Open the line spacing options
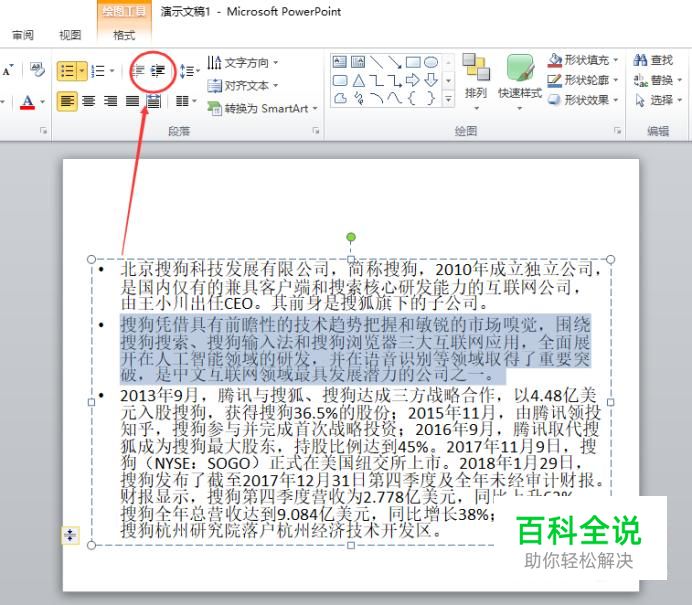This screenshot has width=692, height=605. 190,71
